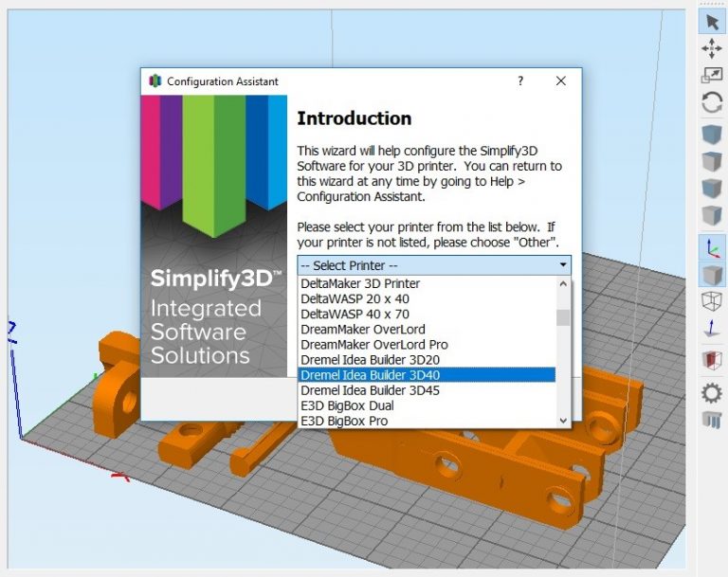Choose DreamMaker OverLord printer
Screen dimensions: 728x577
(x=427, y=330)
